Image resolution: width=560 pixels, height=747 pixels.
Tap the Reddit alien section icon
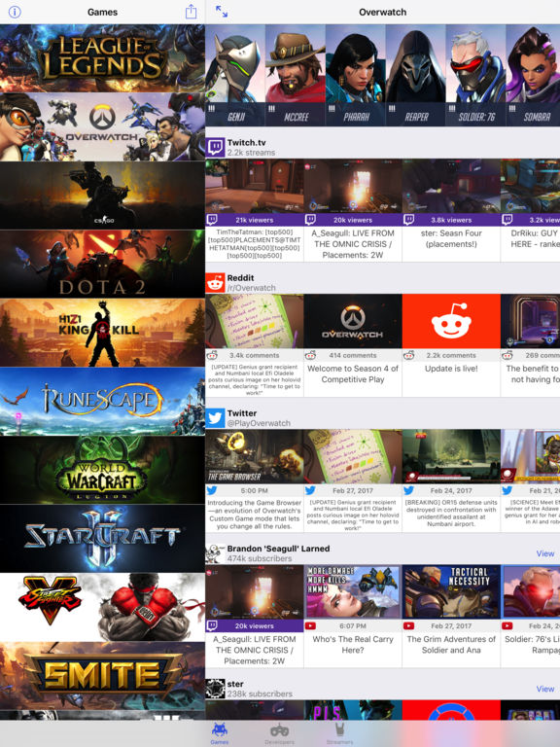tap(215, 282)
